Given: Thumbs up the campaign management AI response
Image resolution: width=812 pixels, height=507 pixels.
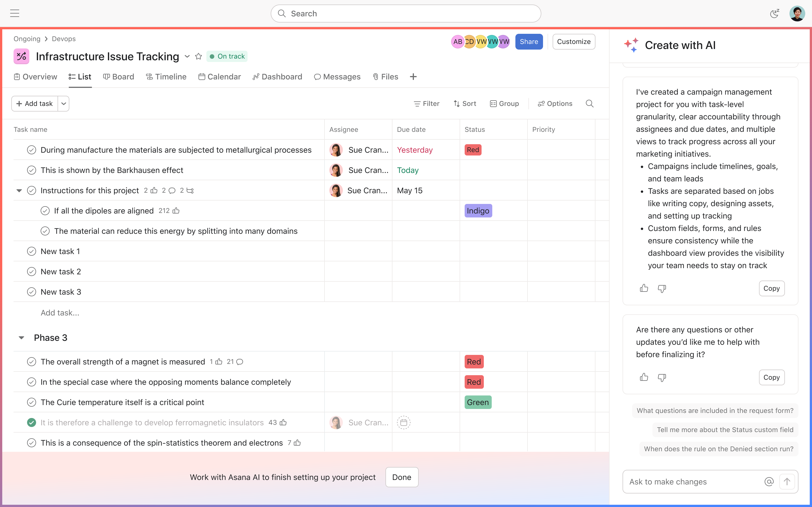Looking at the screenshot, I should click(644, 288).
